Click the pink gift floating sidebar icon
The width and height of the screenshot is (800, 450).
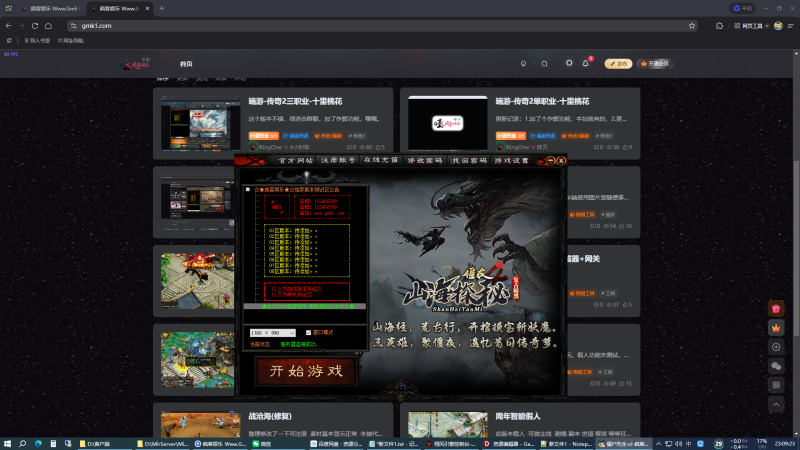tap(776, 308)
